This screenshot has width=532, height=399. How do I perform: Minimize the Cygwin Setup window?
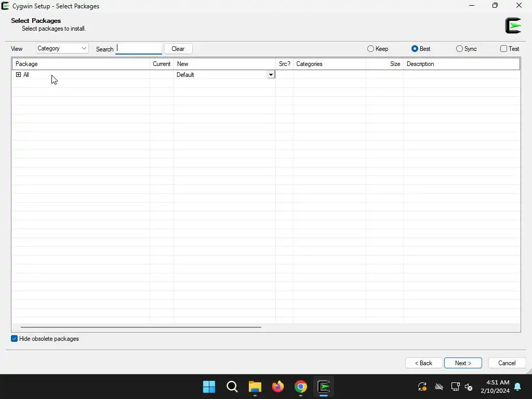tap(472, 6)
